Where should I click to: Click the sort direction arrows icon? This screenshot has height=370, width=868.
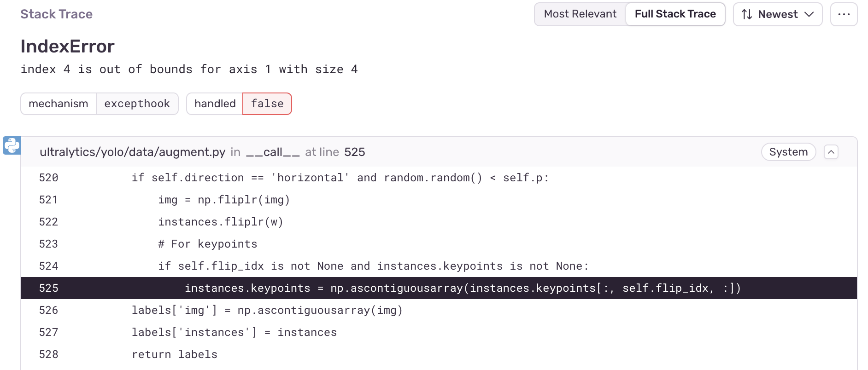tap(747, 14)
